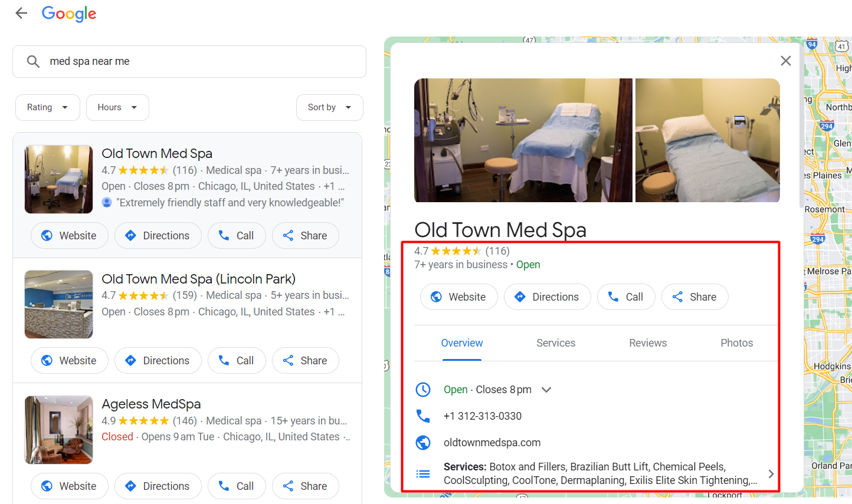Viewport: 852px width, 504px height.
Task: Expand the truncated Services list with the right arrow
Action: (771, 473)
